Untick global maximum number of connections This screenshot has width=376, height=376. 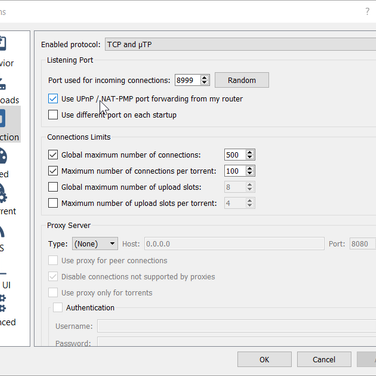[53, 155]
